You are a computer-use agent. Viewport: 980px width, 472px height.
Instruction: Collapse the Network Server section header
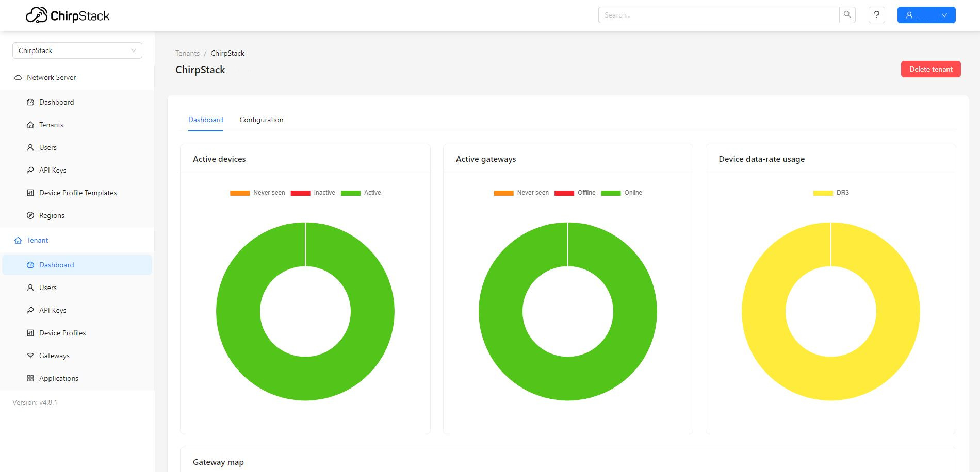coord(77,77)
